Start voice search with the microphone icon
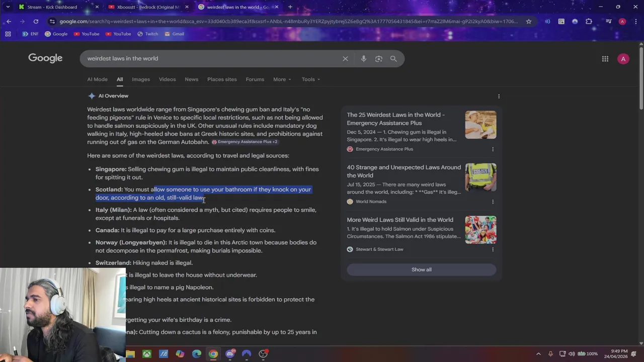644x362 pixels. click(364, 59)
